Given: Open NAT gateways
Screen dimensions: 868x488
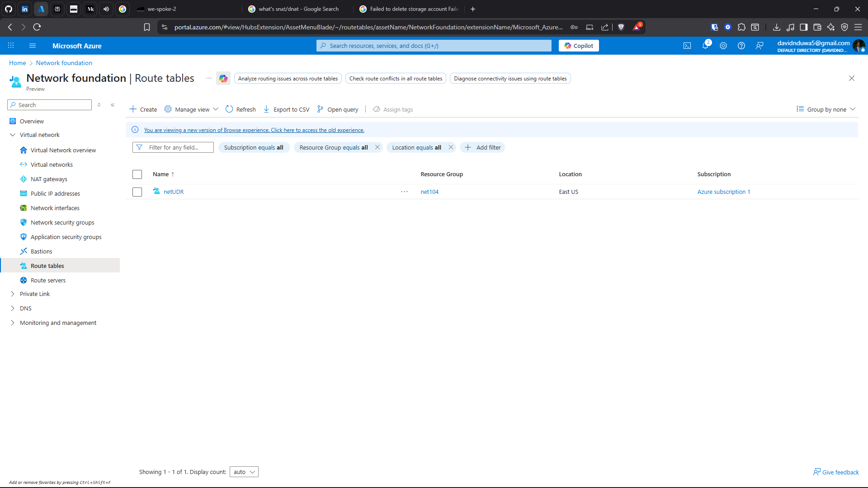Looking at the screenshot, I should coord(49,179).
